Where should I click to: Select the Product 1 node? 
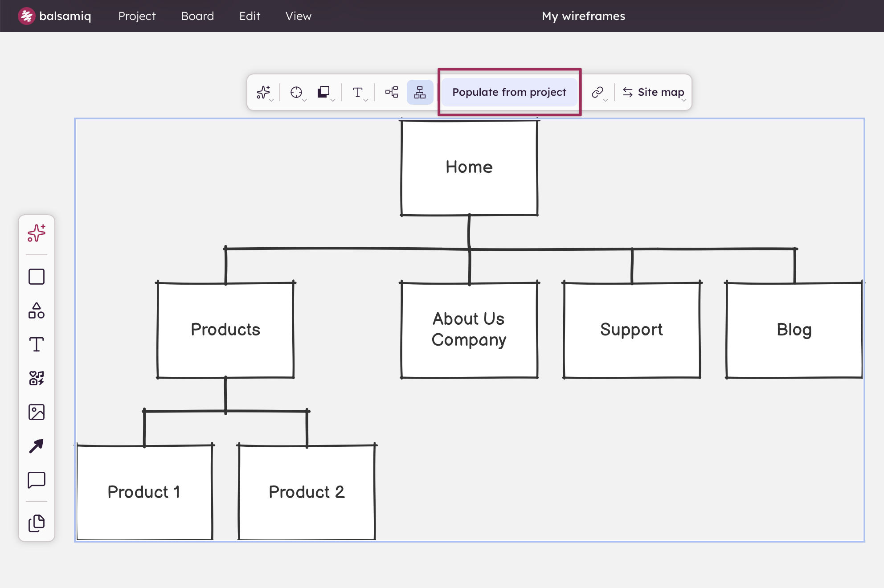coord(144,492)
